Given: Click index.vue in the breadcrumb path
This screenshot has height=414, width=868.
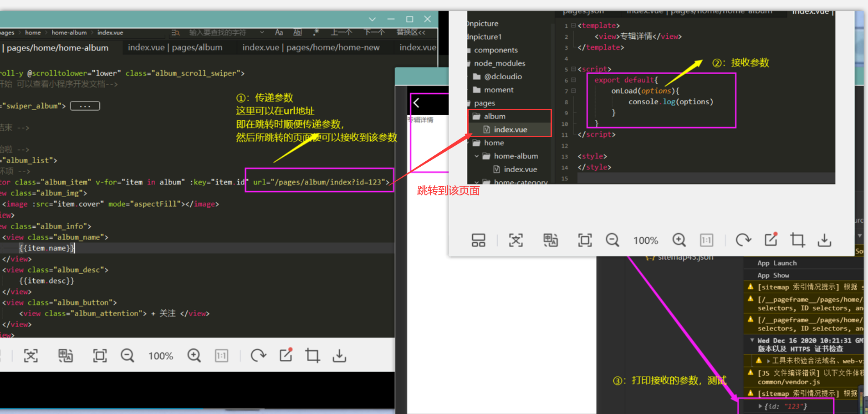Looking at the screenshot, I should point(110,33).
